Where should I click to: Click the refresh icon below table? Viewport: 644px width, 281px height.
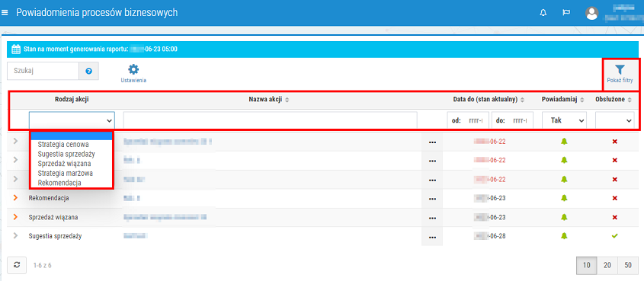17,265
